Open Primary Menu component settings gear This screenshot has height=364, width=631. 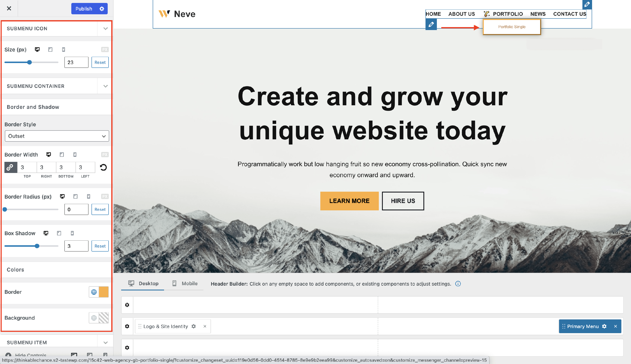604,326
